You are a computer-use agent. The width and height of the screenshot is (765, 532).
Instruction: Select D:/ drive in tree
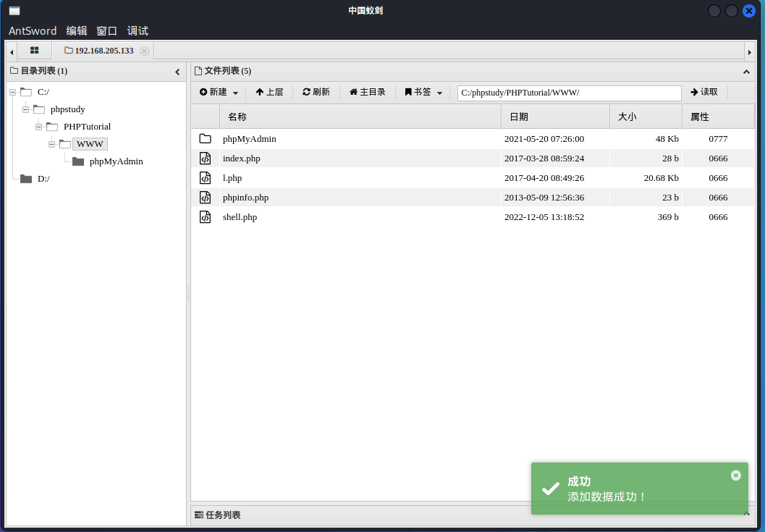[43, 179]
